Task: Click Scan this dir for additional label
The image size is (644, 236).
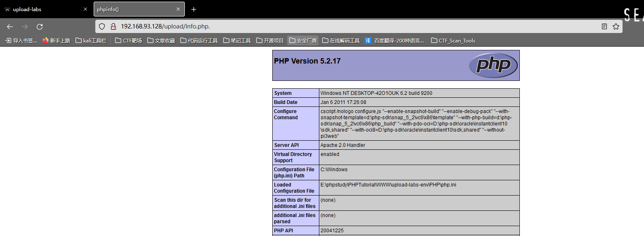Action: pyautogui.click(x=295, y=203)
